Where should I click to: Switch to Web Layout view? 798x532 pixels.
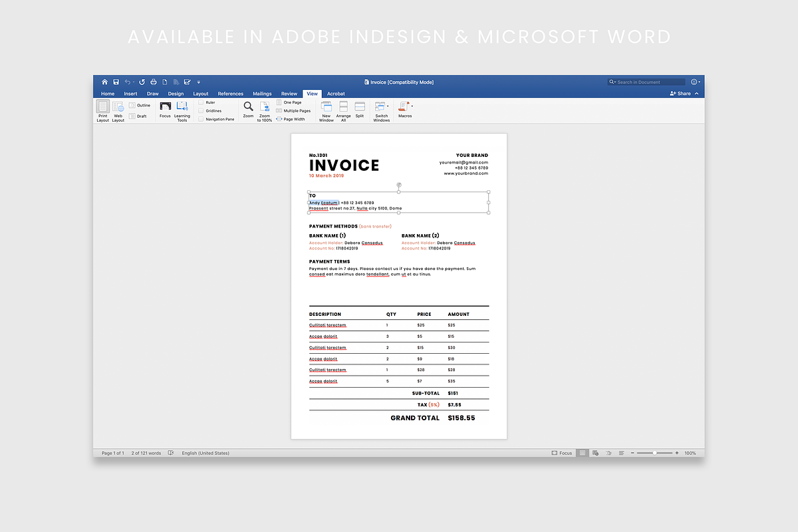(x=118, y=110)
